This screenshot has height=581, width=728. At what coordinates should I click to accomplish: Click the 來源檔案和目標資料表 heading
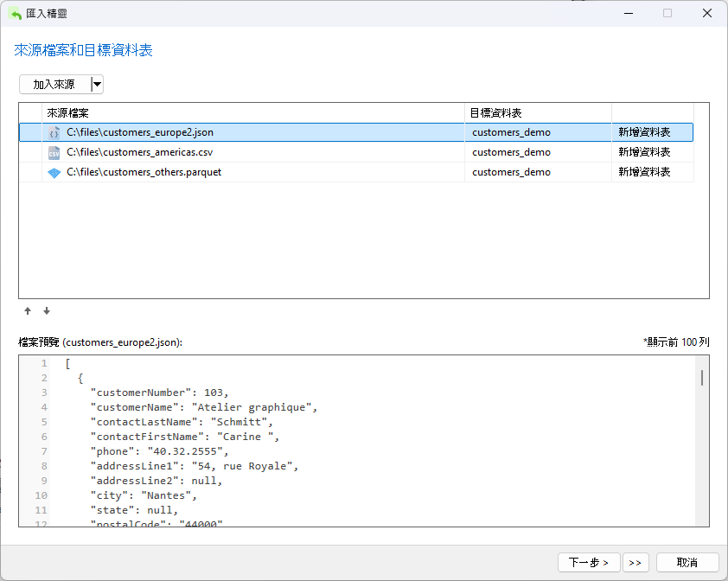point(84,50)
